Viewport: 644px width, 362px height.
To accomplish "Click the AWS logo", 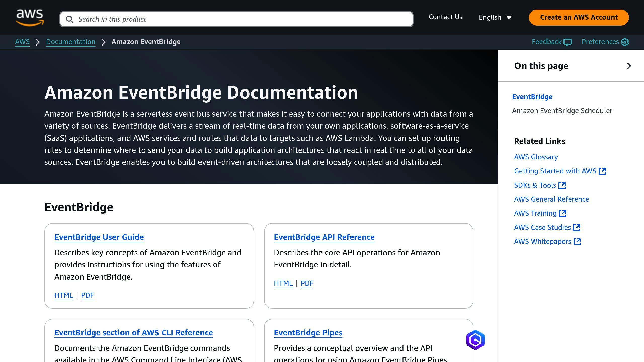I will click(30, 18).
